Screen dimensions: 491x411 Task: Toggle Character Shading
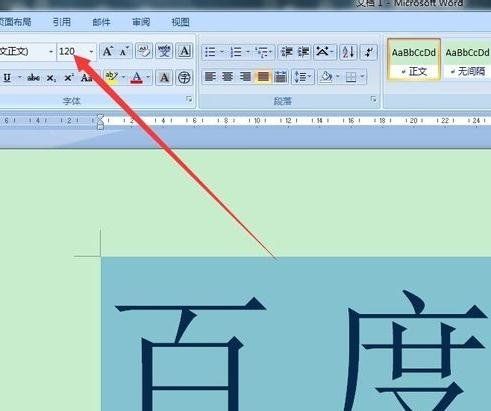[x=164, y=78]
